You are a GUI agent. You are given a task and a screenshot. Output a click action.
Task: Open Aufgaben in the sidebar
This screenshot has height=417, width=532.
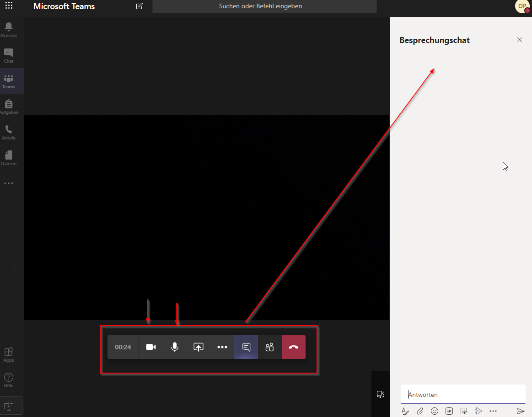(x=9, y=107)
